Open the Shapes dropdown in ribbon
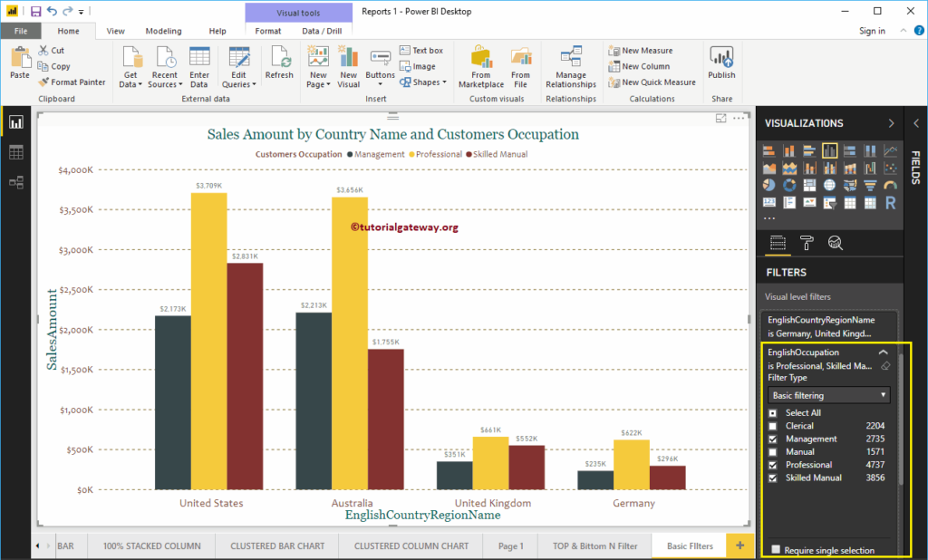Viewport: 928px width, 560px height. pos(422,82)
